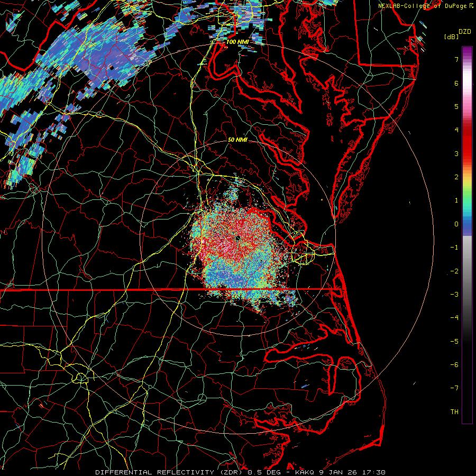Click the scale value -5
This screenshot has height=476, width=476.
(454, 342)
